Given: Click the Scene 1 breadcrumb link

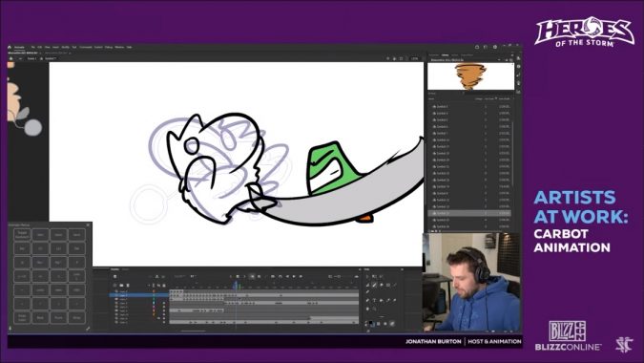Looking at the screenshot, I should (31, 59).
